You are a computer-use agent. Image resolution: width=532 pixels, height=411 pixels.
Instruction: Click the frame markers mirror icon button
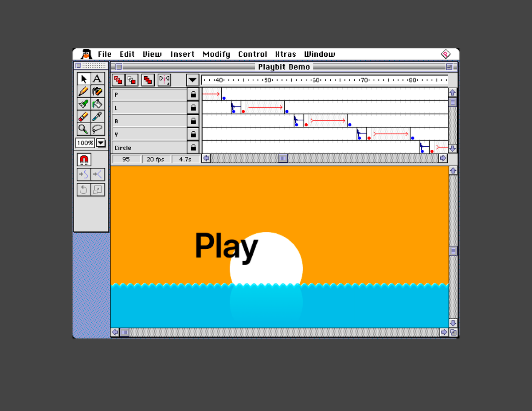click(164, 80)
